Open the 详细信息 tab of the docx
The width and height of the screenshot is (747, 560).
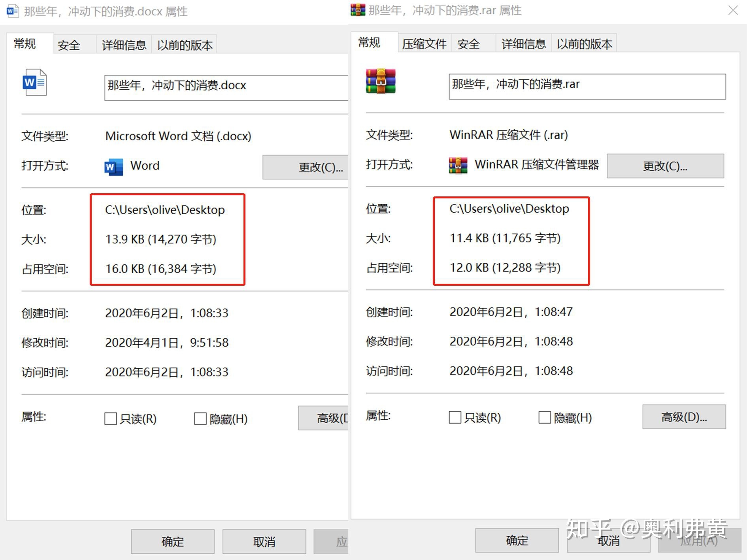coord(124,45)
